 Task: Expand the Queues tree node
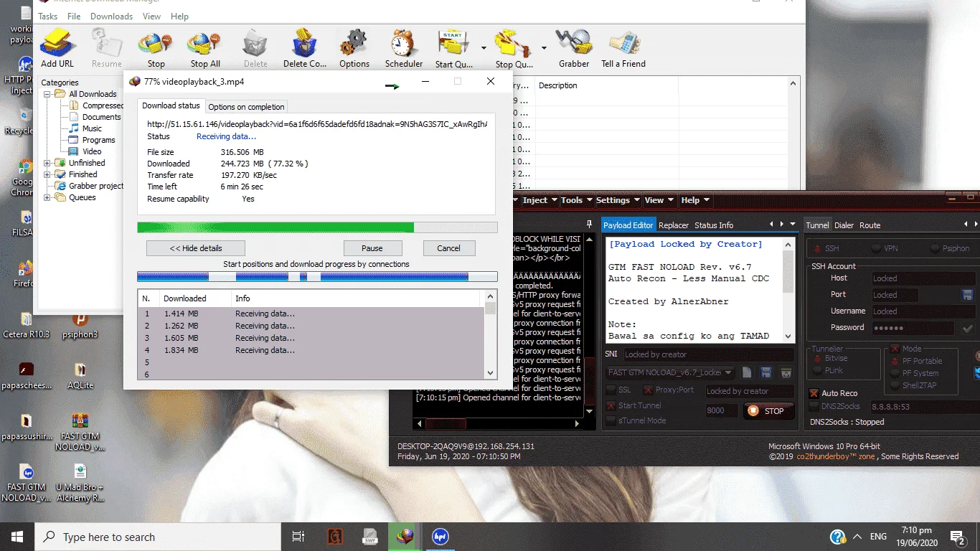(47, 197)
